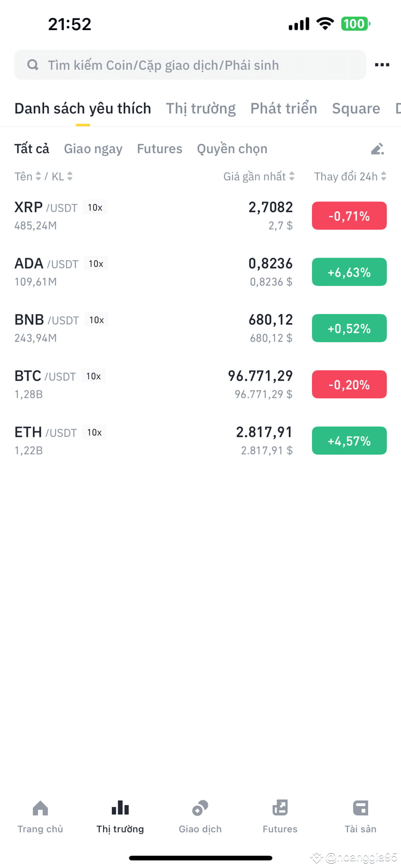Image resolution: width=401 pixels, height=868 pixels.
Task: Sort list by Tên name arrows
Action: tap(38, 176)
